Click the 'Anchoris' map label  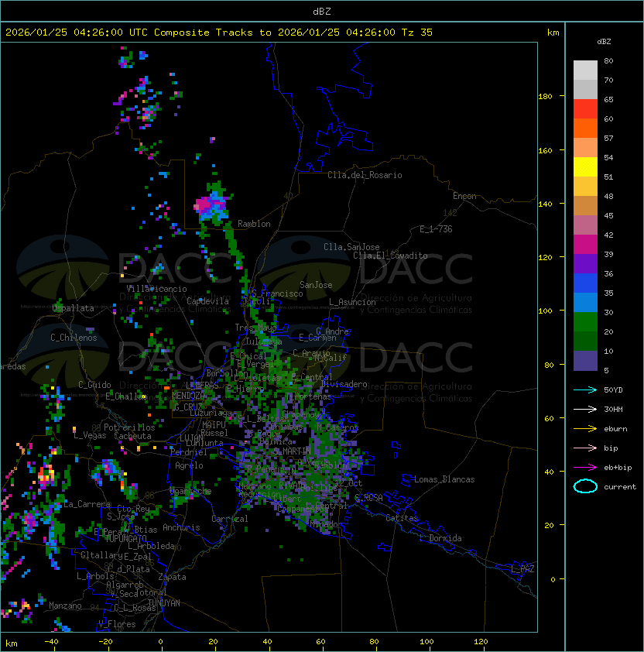181,527
